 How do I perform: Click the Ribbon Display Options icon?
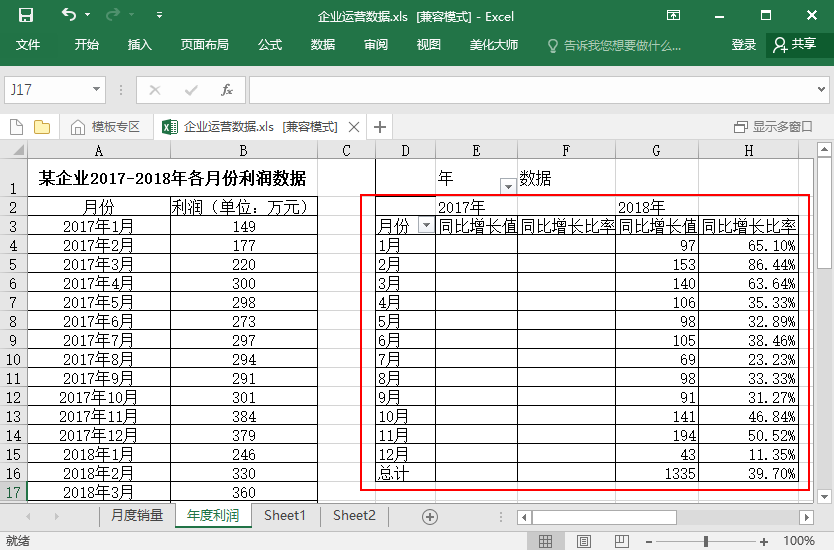[x=673, y=16]
